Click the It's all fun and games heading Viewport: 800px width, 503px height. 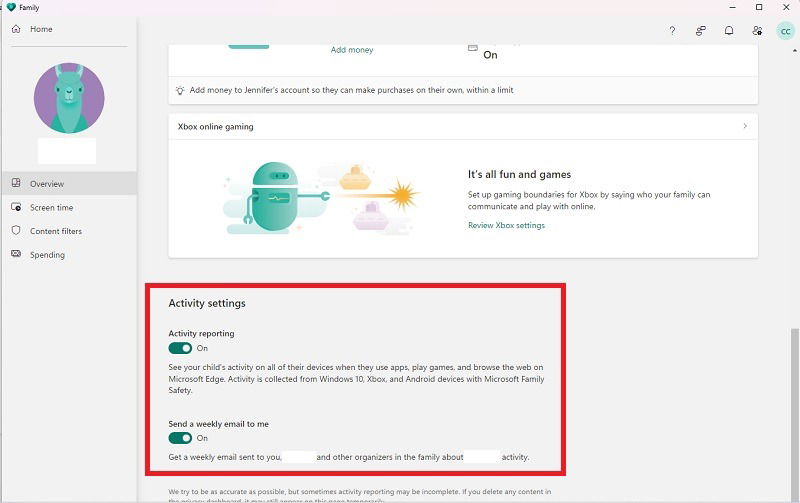click(519, 174)
